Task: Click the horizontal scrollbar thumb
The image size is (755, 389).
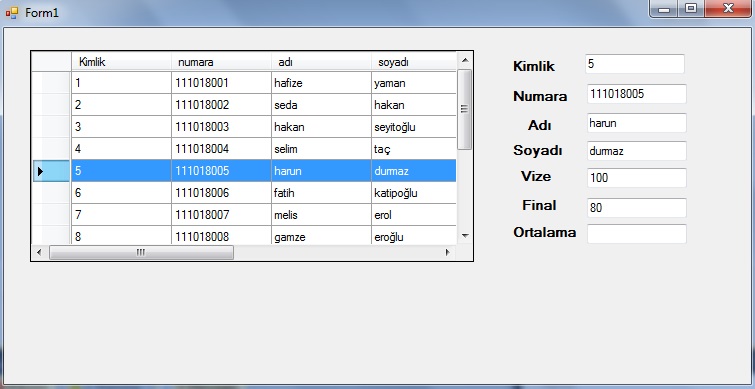Action: 141,252
